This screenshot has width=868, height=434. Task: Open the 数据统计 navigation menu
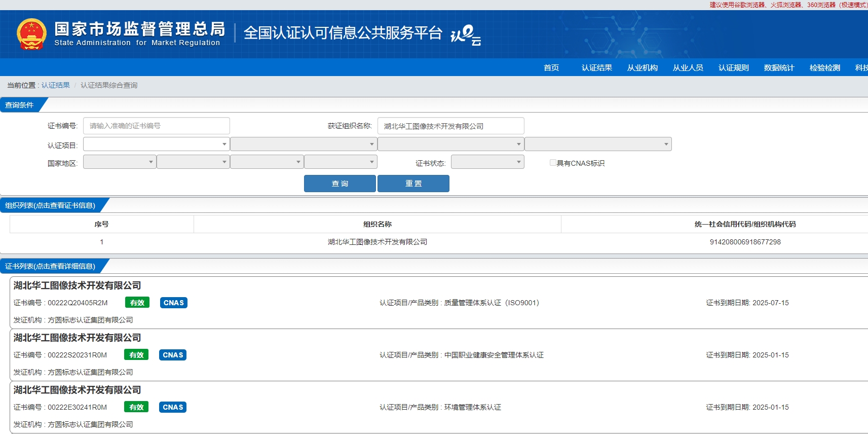[x=779, y=67]
